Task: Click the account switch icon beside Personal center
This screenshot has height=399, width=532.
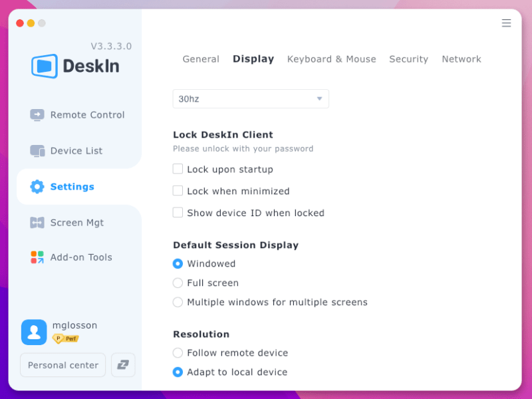Action: [123, 364]
